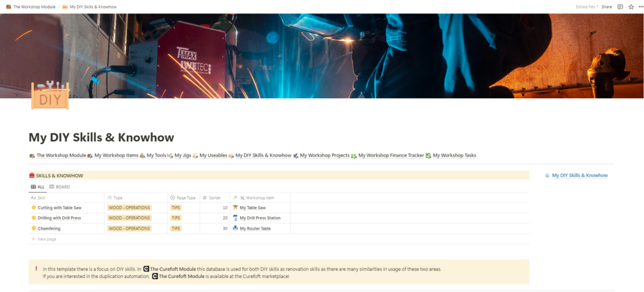Open The Workshop Module breadcrumb

pyautogui.click(x=31, y=7)
